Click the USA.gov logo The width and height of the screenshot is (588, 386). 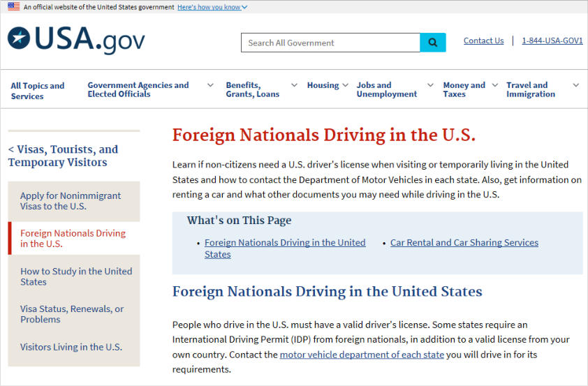(x=76, y=40)
